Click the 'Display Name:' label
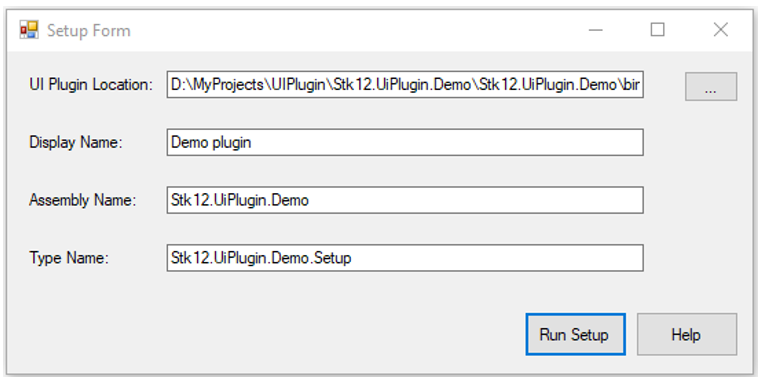Screen dimensions: 762x377 76,142
